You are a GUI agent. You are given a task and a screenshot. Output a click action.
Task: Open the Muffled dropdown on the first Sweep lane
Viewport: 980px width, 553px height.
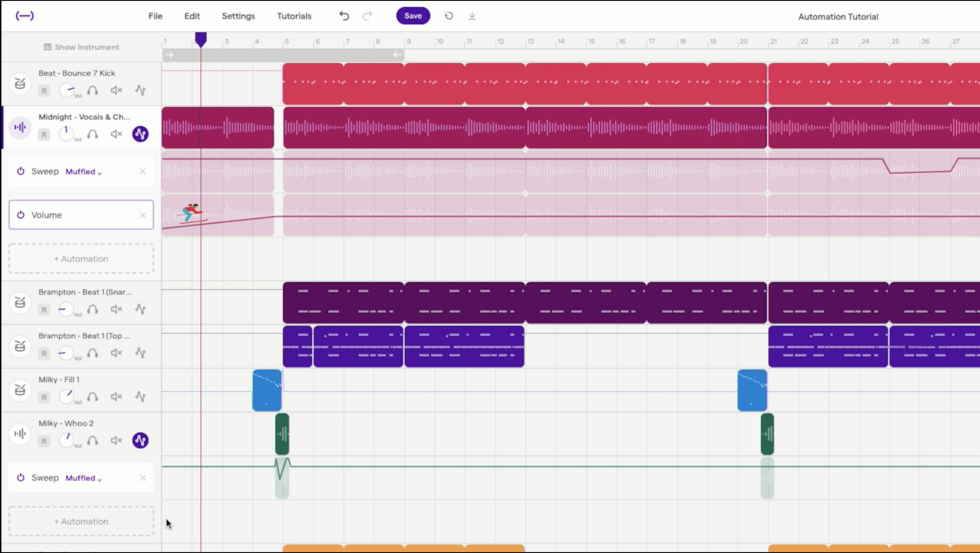point(83,171)
